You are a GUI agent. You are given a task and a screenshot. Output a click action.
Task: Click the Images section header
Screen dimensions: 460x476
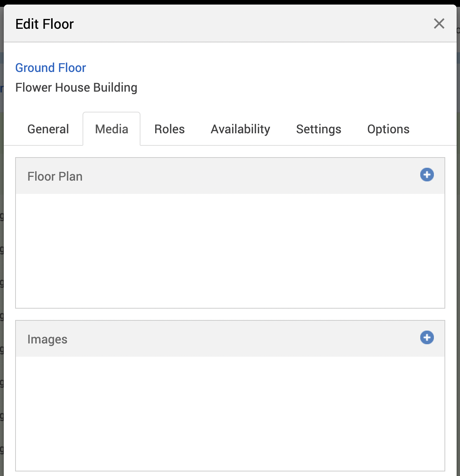230,339
